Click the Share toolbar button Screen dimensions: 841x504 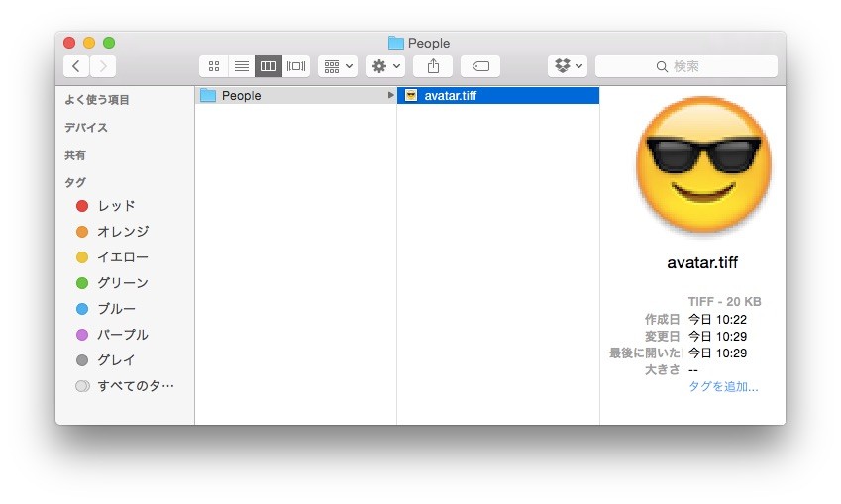[x=433, y=66]
